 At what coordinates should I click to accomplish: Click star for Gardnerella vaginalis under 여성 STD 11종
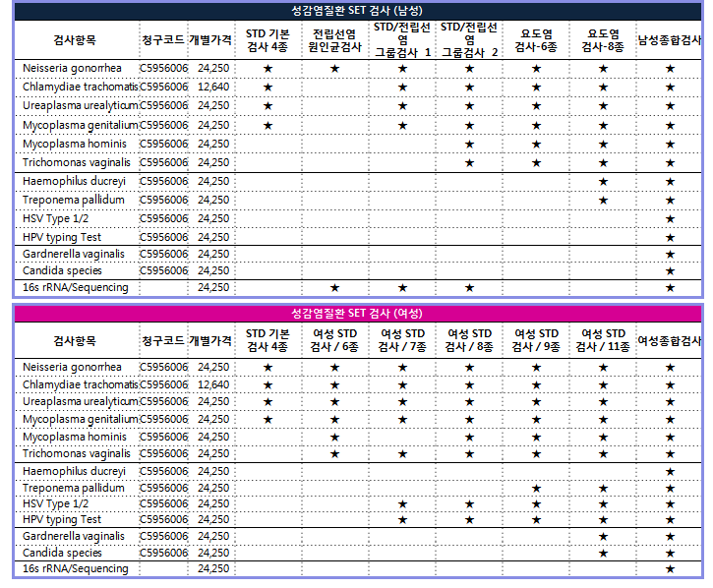click(603, 537)
